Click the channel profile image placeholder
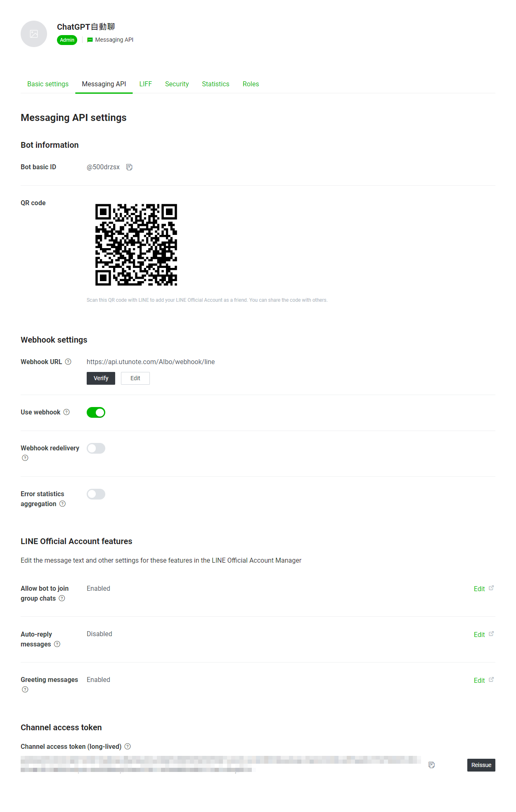The image size is (516, 812). pos(34,34)
